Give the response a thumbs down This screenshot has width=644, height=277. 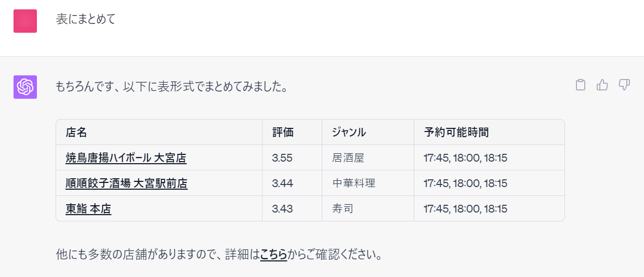[624, 85]
